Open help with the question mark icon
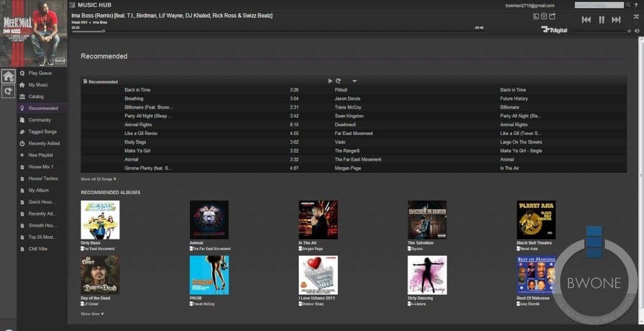 pos(636,5)
